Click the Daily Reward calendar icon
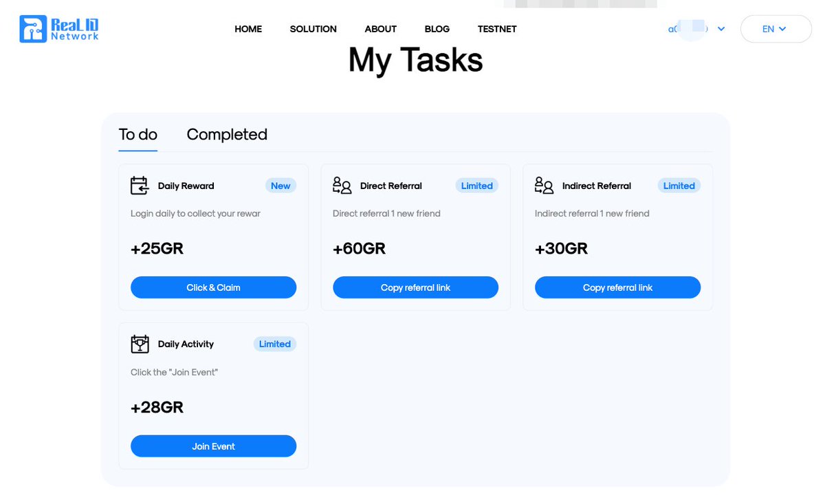This screenshot has width=825, height=504. tap(140, 186)
